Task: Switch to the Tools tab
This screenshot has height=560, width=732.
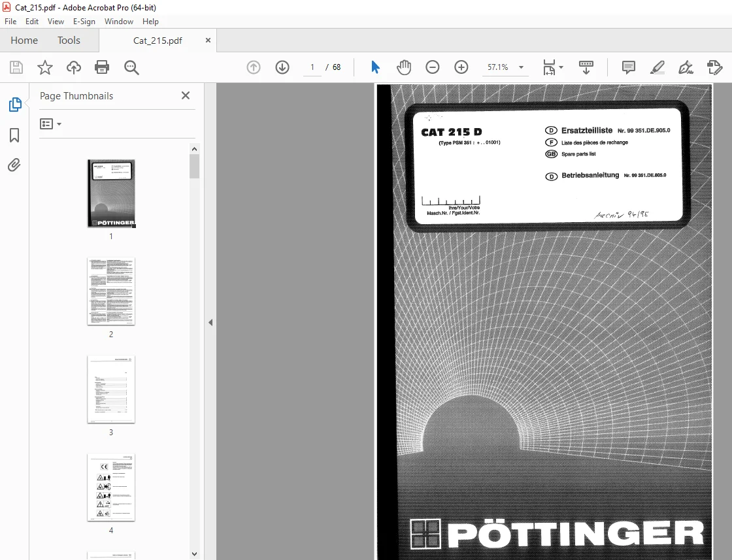Action: (x=69, y=41)
